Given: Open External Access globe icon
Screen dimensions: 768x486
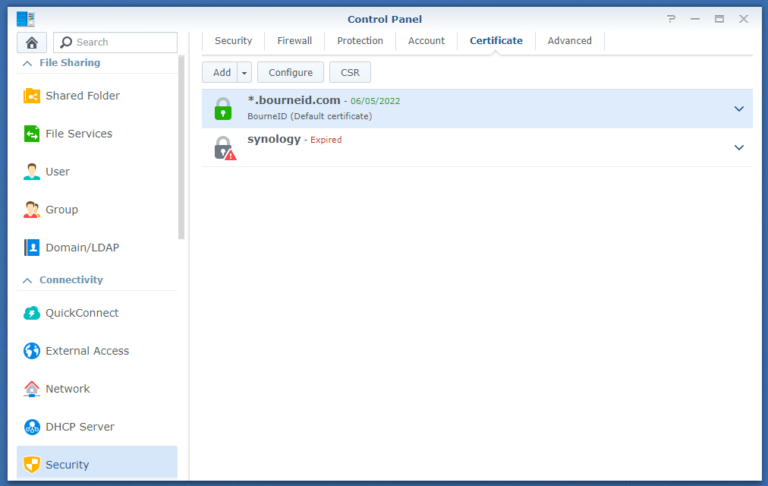Looking at the screenshot, I should [x=32, y=351].
